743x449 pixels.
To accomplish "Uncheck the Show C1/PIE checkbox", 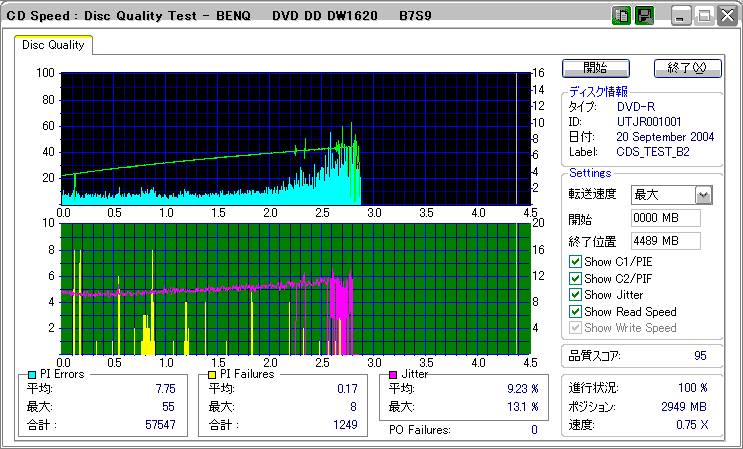I will point(575,263).
